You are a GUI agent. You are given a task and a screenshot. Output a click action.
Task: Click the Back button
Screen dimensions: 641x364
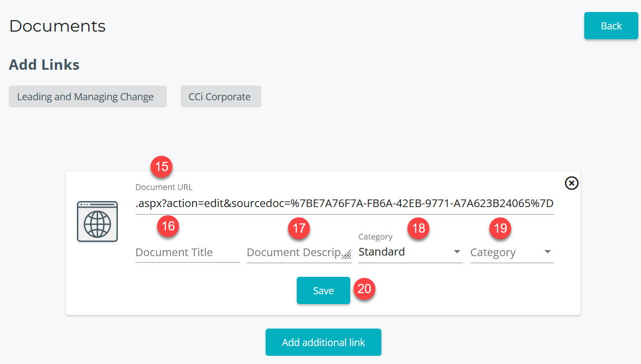[610, 26]
